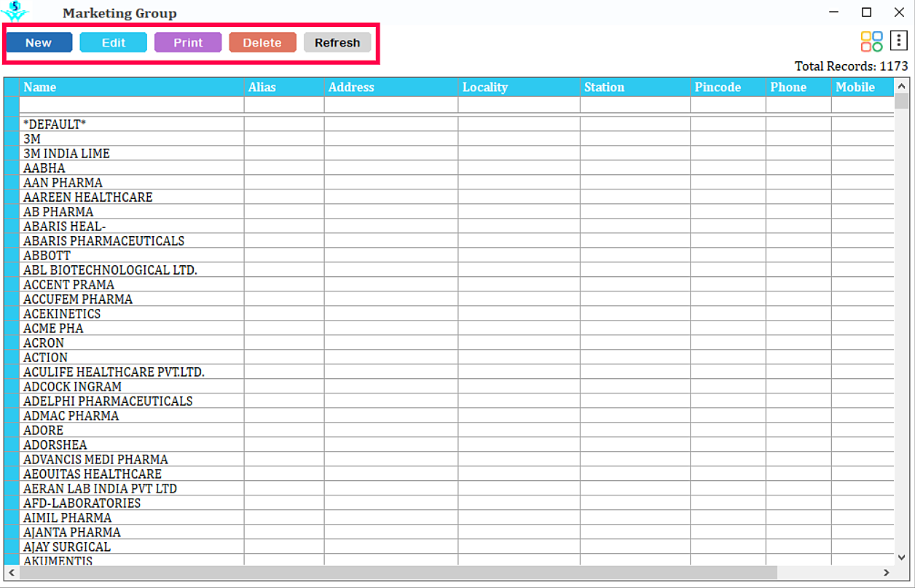This screenshot has width=915, height=588.
Task: Click the Phone column header
Action: click(x=798, y=87)
